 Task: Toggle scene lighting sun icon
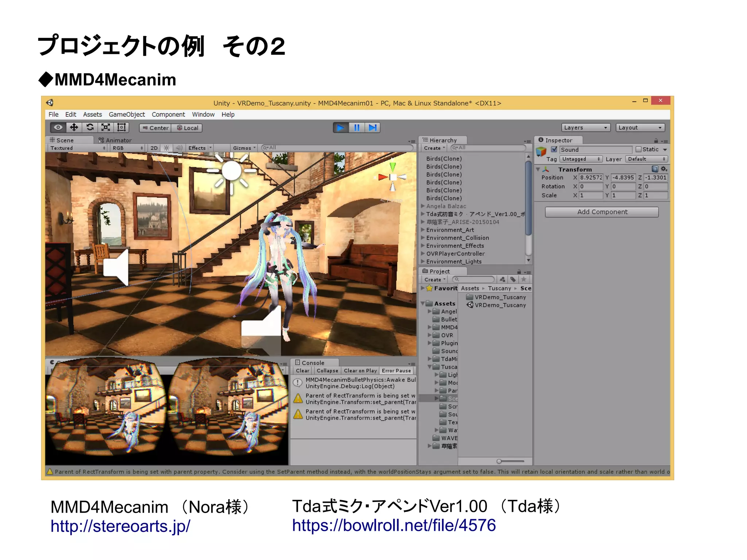coord(166,148)
